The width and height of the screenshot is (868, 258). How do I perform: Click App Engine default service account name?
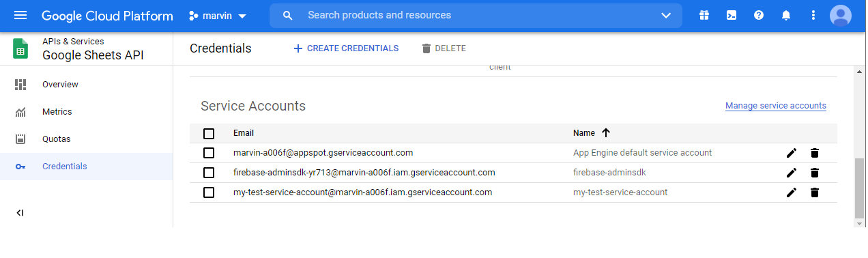(x=643, y=153)
